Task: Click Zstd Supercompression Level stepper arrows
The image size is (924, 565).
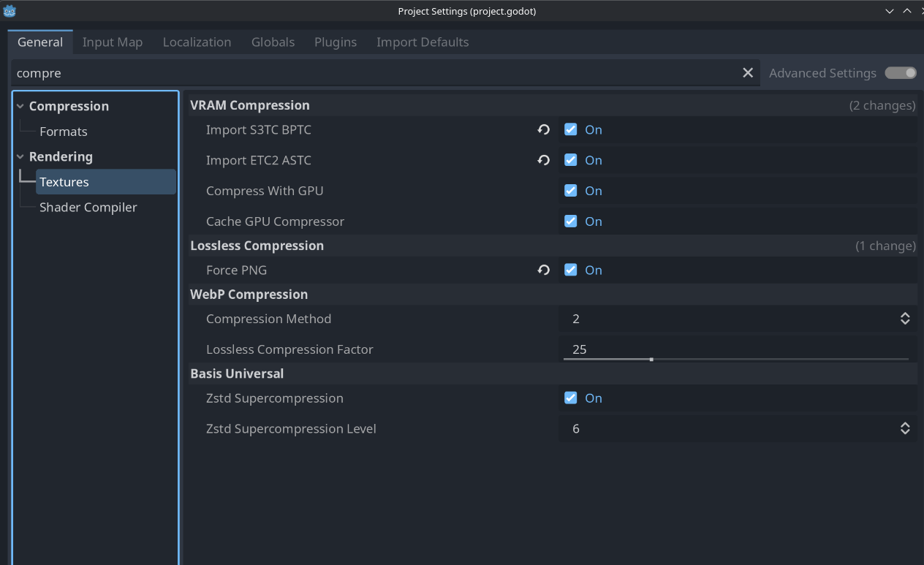Action: tap(905, 429)
